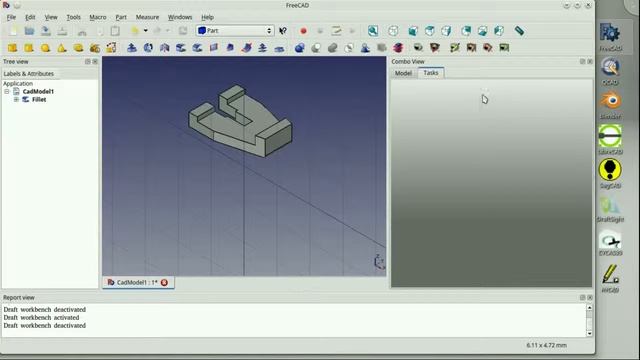Image resolution: width=640 pixels, height=360 pixels.
Task: Create a Cylinder primitive
Action: [x=29, y=48]
